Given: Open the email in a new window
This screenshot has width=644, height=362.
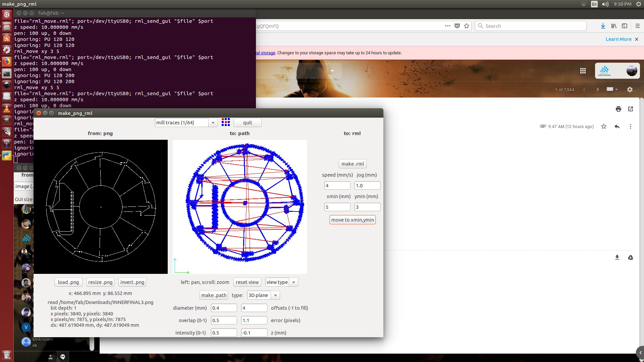Looking at the screenshot, I should click(631, 109).
